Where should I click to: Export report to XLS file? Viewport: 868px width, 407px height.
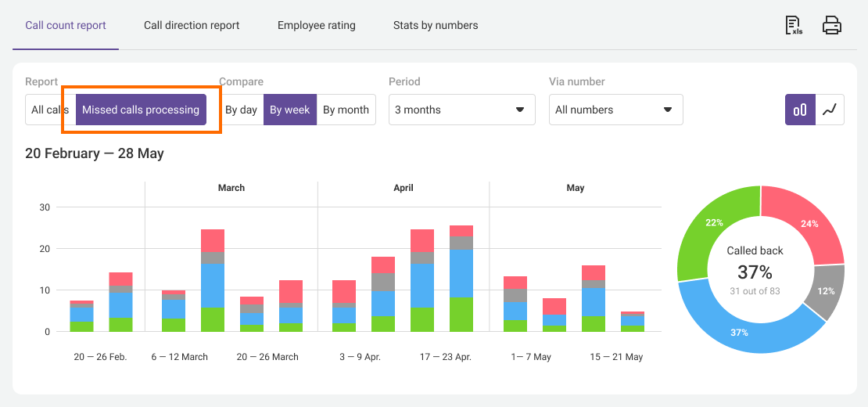tap(794, 26)
